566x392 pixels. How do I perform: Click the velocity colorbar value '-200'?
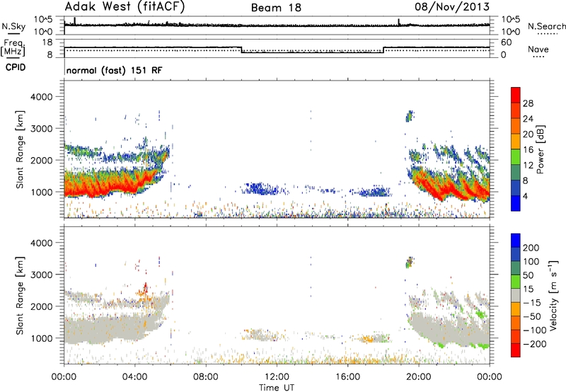coord(533,344)
